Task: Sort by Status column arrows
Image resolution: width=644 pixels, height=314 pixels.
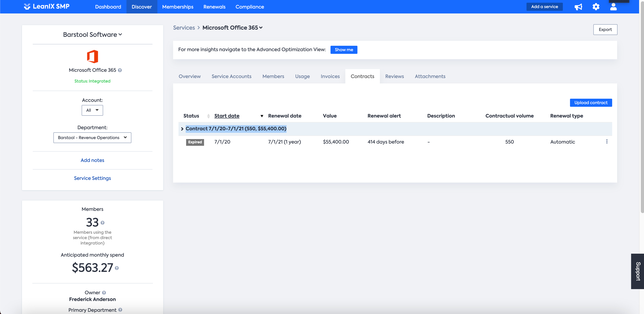Action: point(208,116)
